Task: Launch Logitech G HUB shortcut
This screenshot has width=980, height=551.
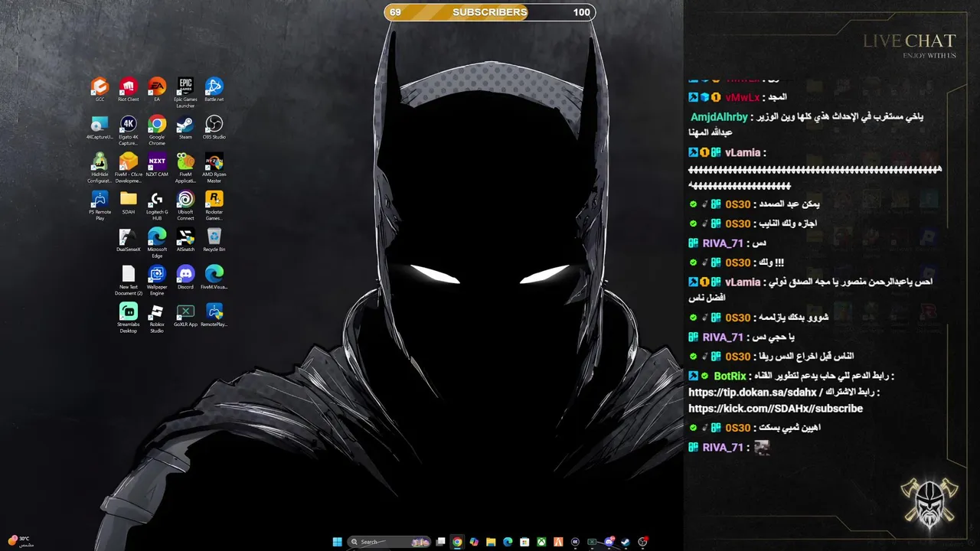Action: 157,205
